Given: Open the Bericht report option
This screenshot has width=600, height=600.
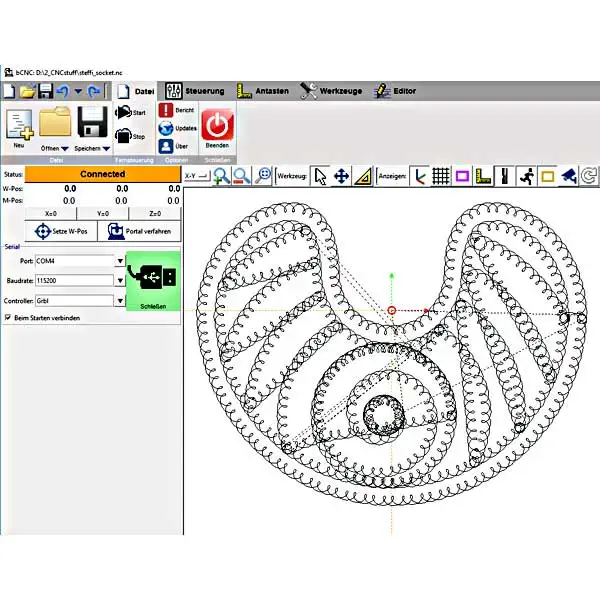Looking at the screenshot, I should click(178, 110).
